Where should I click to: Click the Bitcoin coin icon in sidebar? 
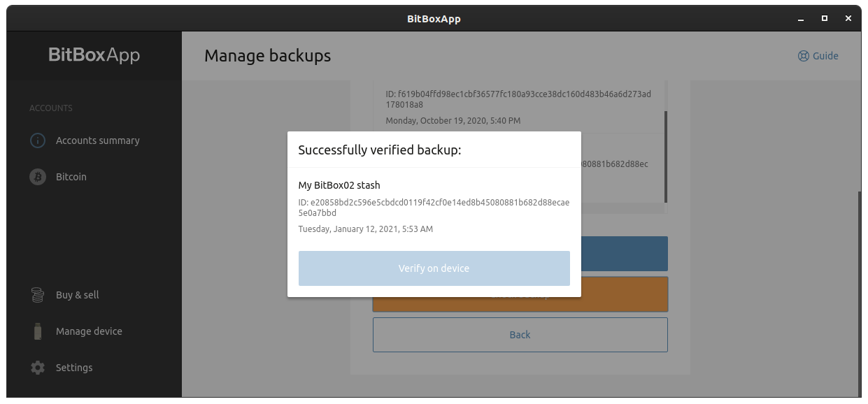coord(38,177)
